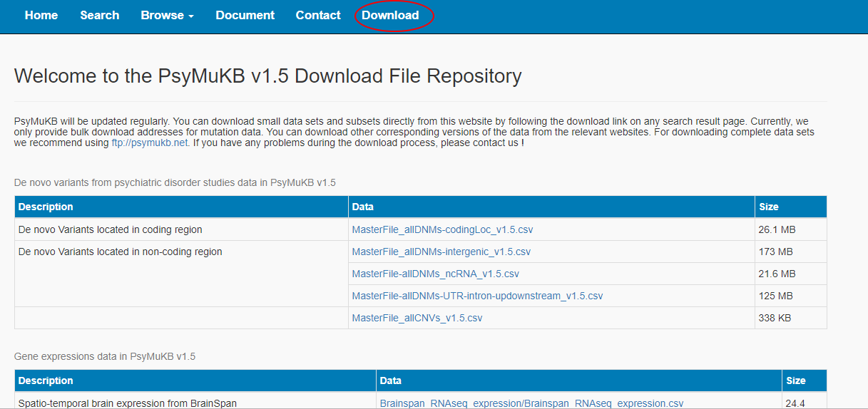Click the Browse dropdown caret arrow
Screen dimensions: 868x409
pos(191,16)
